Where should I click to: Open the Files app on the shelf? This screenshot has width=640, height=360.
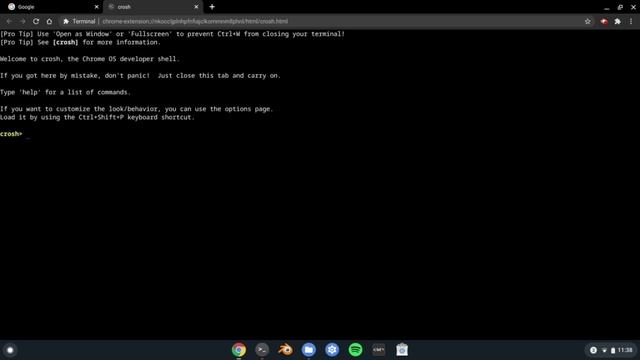pyautogui.click(x=309, y=350)
